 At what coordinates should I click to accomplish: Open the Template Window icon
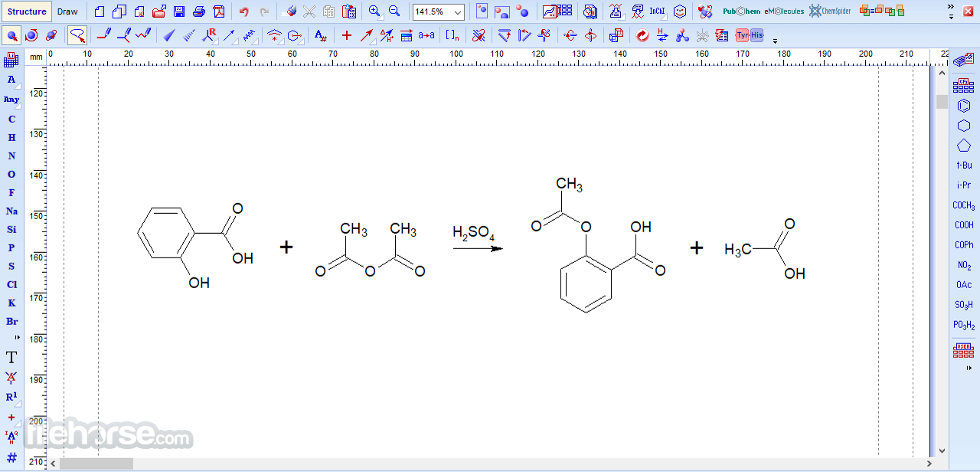click(964, 61)
